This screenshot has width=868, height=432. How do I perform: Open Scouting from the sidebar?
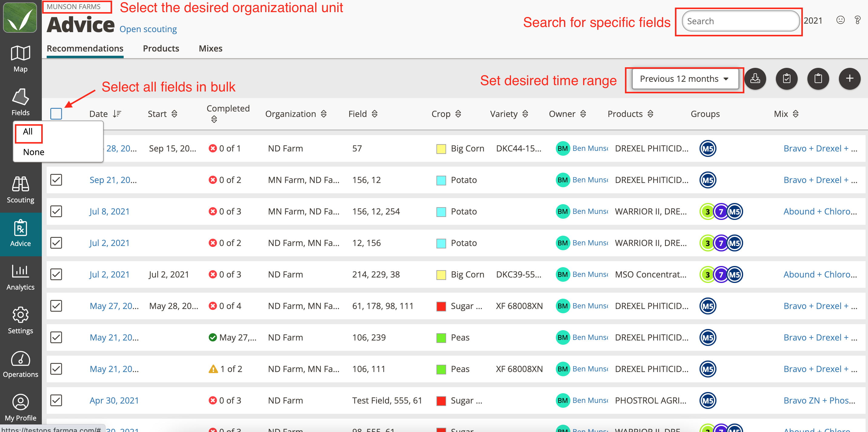(21, 190)
